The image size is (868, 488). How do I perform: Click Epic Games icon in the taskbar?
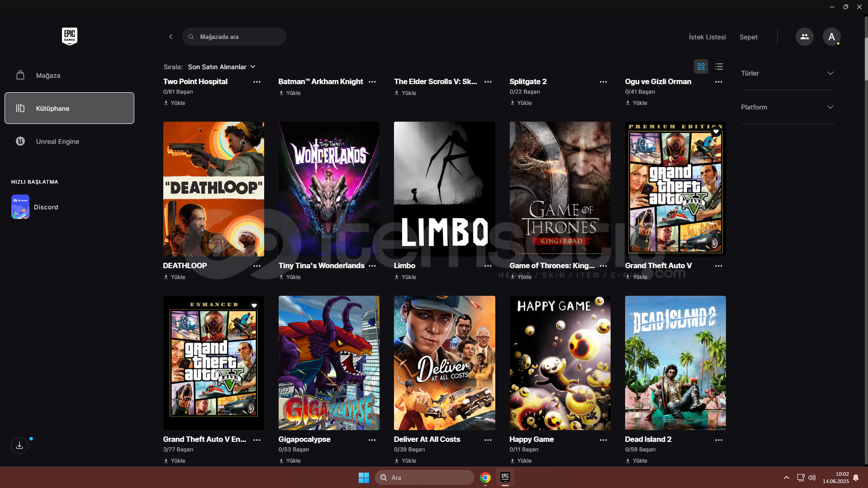(x=505, y=478)
